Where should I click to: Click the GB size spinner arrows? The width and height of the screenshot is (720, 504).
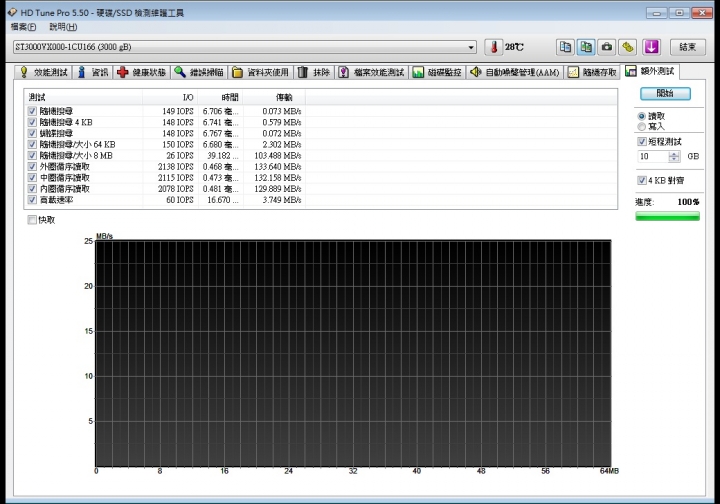(674, 157)
